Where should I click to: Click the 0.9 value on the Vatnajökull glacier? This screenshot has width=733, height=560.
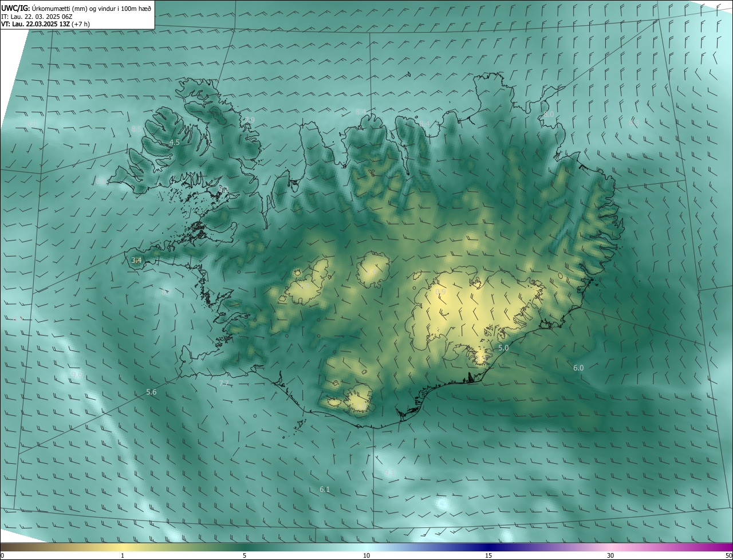440,292
